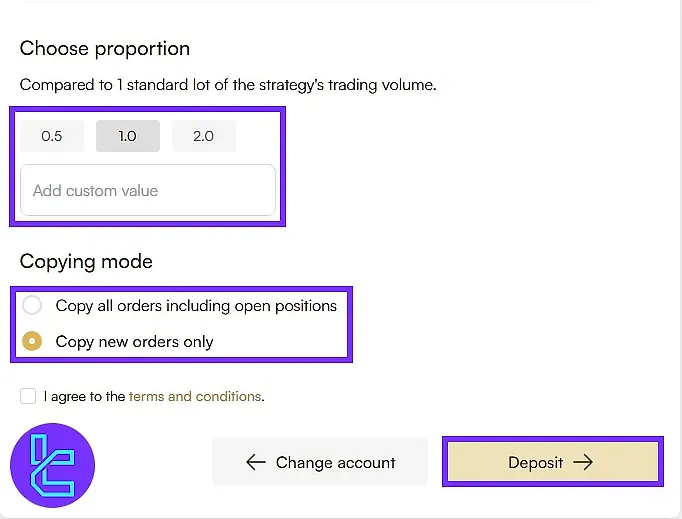Click the Choose proportion heading
The width and height of the screenshot is (682, 519).
point(105,48)
